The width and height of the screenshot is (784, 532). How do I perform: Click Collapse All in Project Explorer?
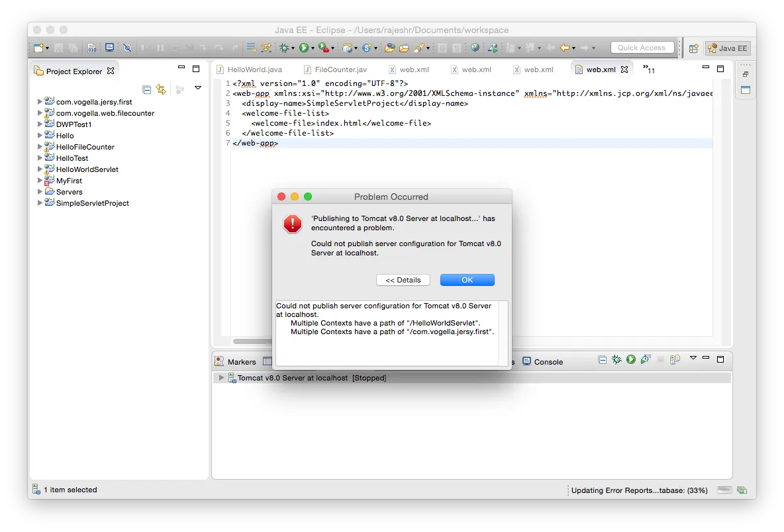(x=146, y=89)
